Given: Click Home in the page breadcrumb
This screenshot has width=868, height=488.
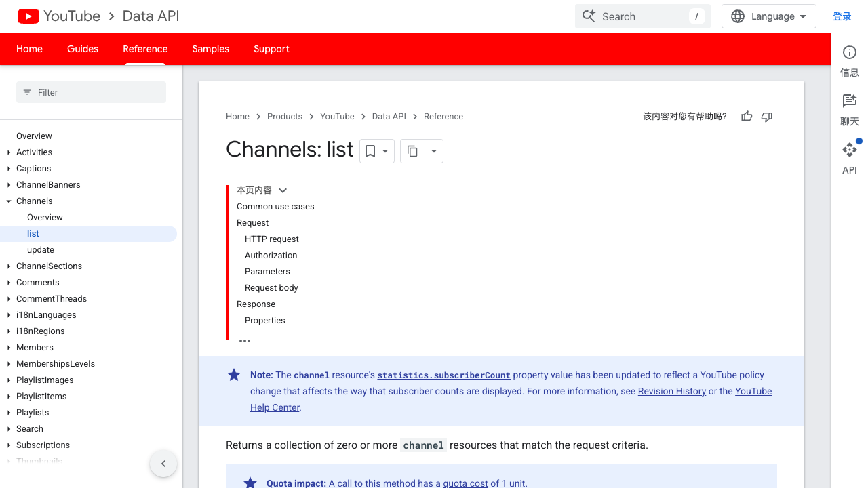Looking at the screenshot, I should coord(237,117).
